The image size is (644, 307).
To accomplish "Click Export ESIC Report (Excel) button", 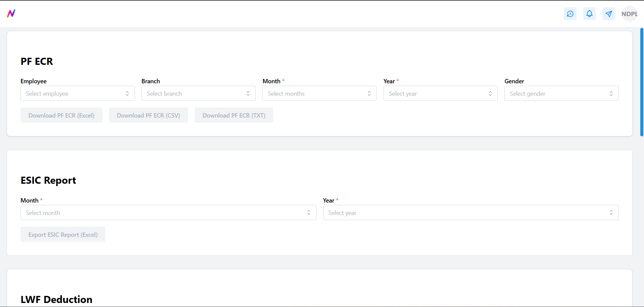I will [63, 234].
